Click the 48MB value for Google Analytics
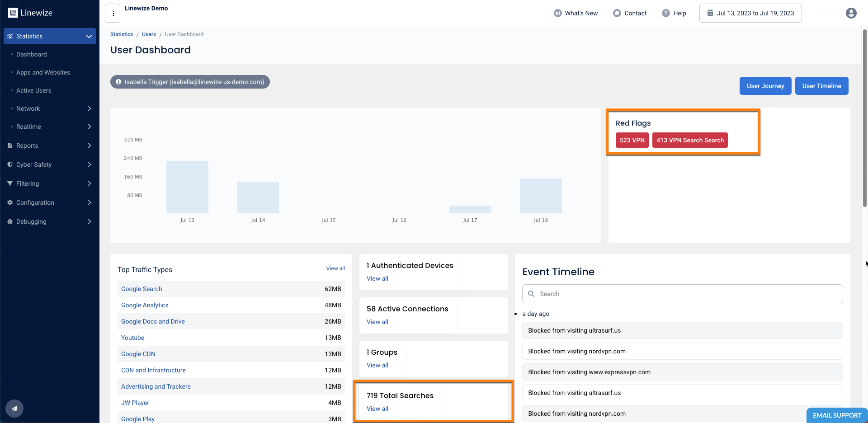 (x=333, y=305)
